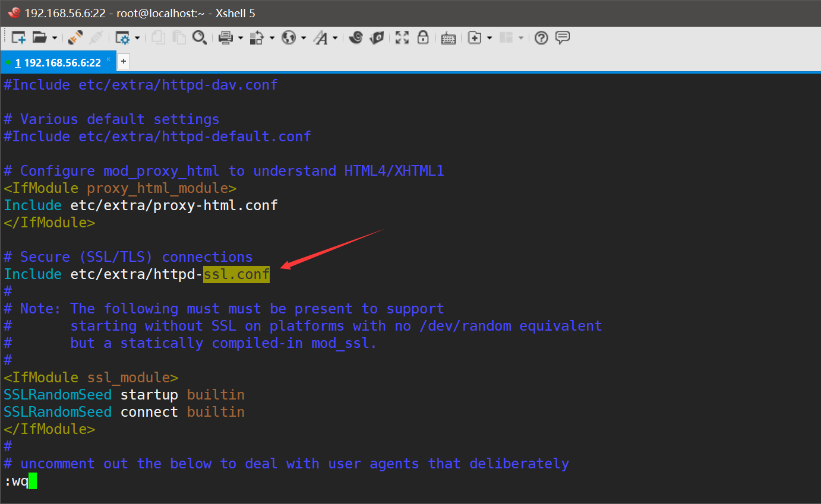Image resolution: width=821 pixels, height=504 pixels.
Task: Expand the Print dropdown arrow
Action: (241, 38)
